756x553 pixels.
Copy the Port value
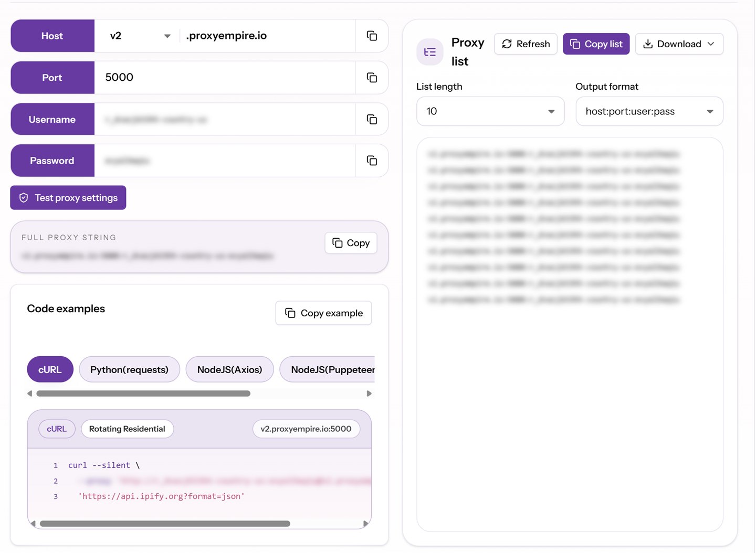372,78
